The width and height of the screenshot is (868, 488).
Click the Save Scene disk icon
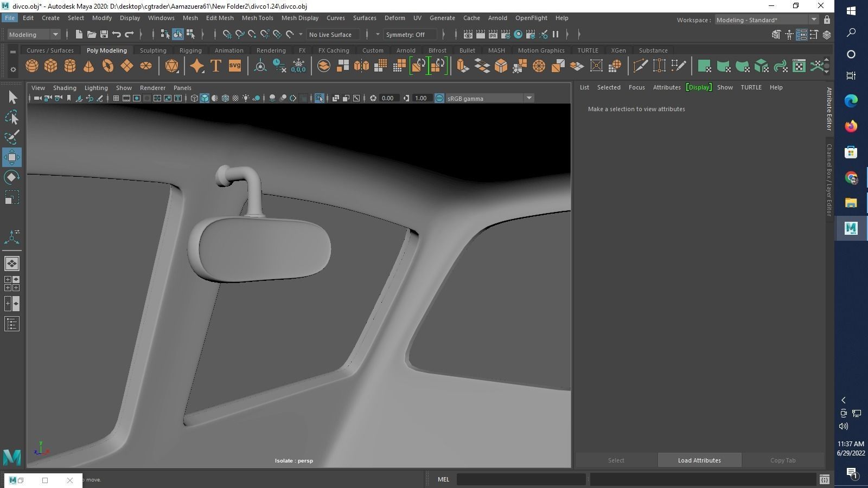click(104, 34)
